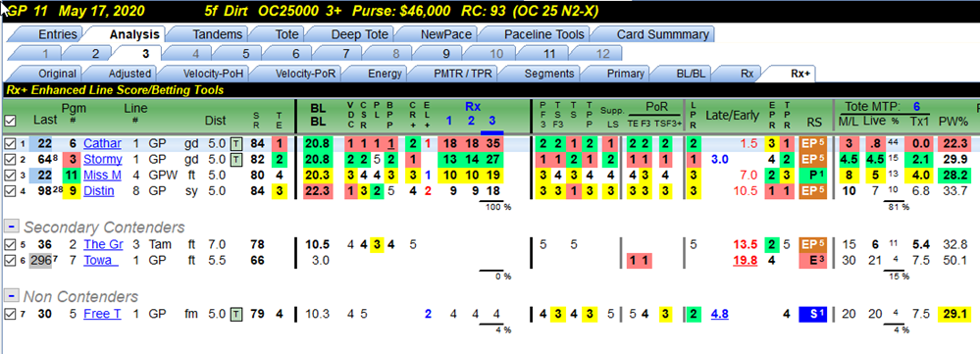Click the 4.8 Late/Early value for Free T
The image size is (980, 354).
coord(719,314)
